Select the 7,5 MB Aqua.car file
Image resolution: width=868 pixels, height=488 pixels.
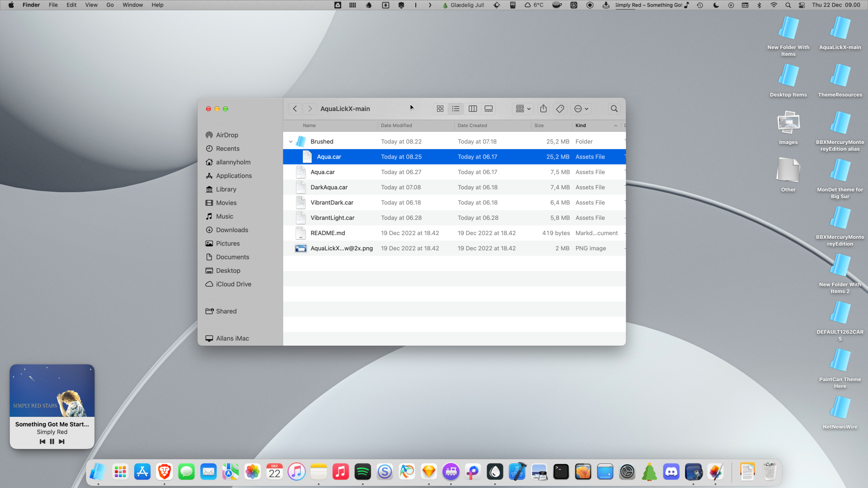point(454,172)
